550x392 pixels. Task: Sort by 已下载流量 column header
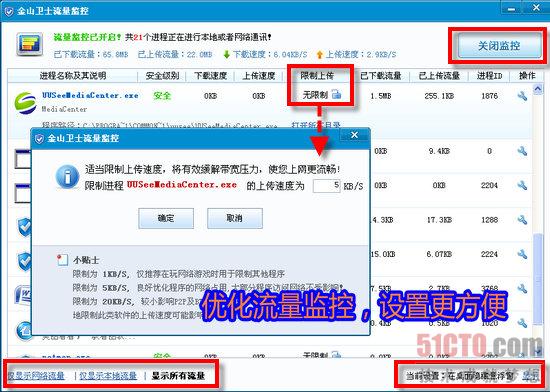[x=381, y=76]
